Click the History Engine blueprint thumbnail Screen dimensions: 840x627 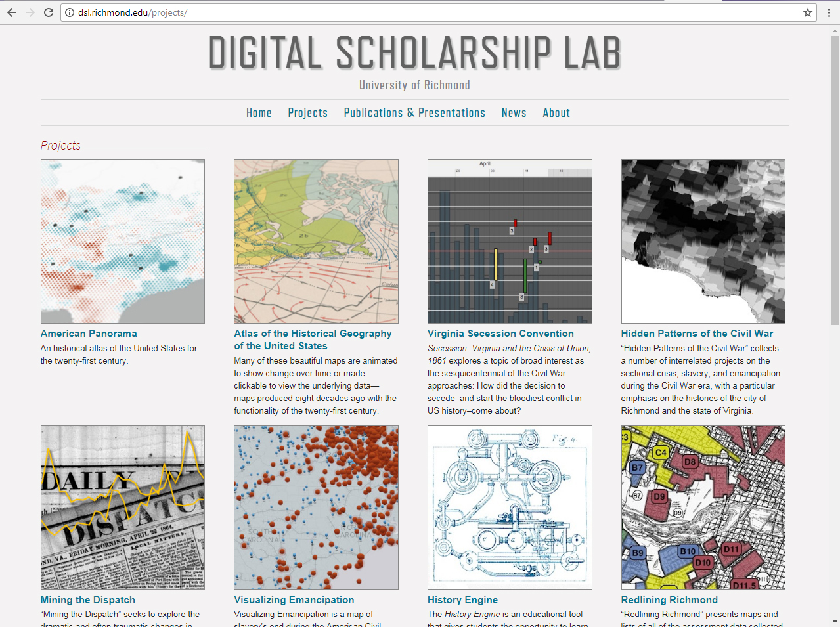[x=510, y=508]
